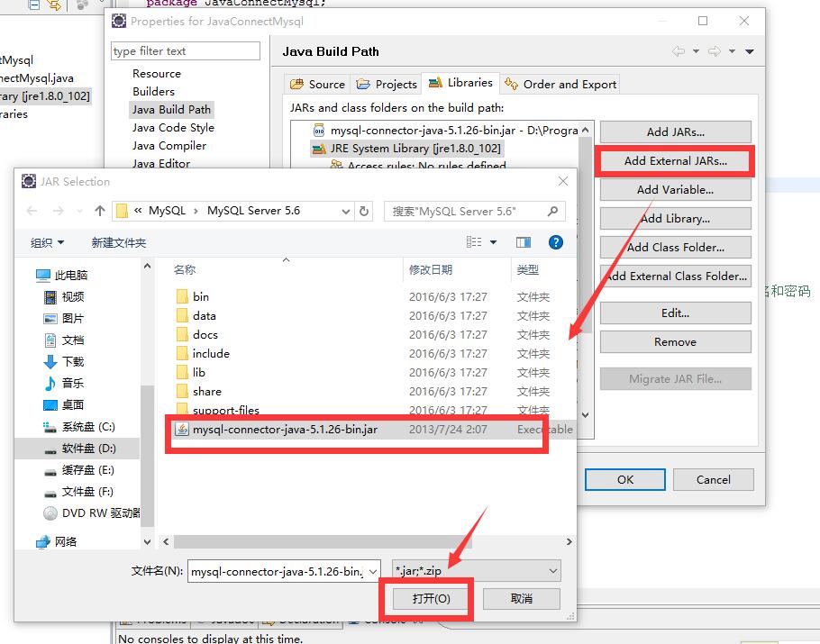Click the type filter text field

(185, 50)
